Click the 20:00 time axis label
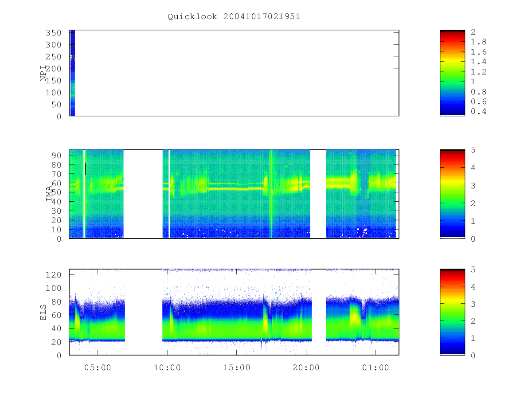The height and width of the screenshot is (399, 532). click(306, 368)
